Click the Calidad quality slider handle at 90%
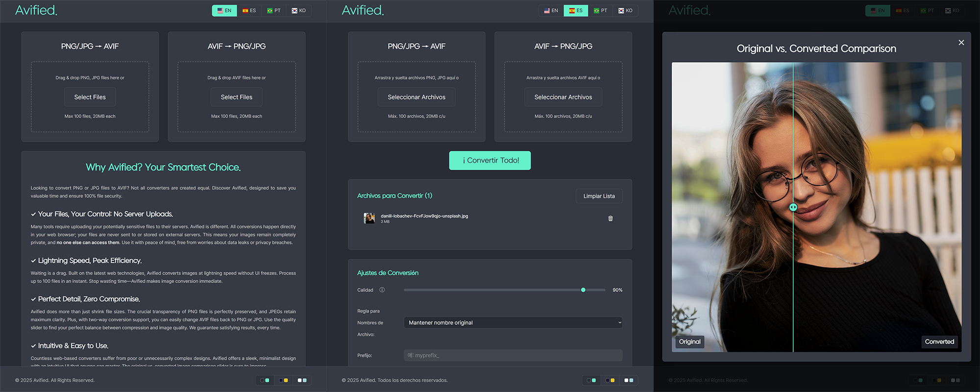 point(583,290)
